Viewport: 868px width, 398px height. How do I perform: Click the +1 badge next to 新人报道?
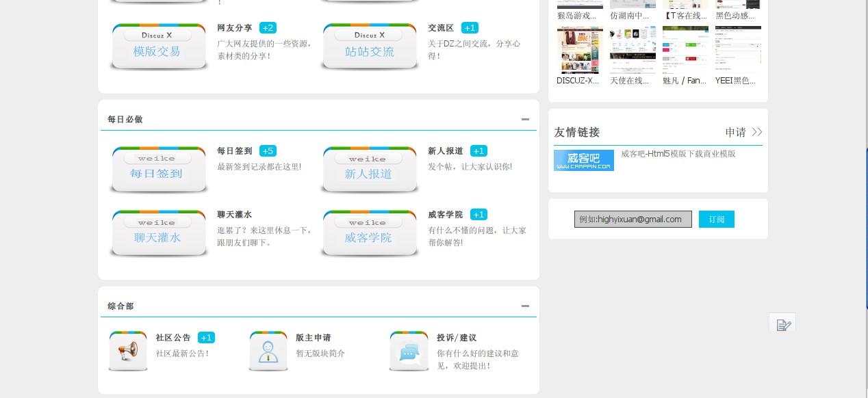(478, 151)
